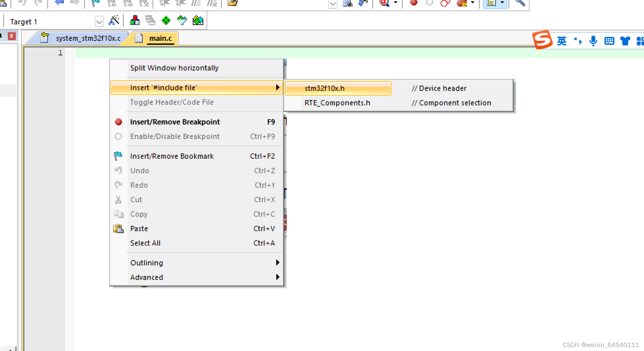The height and width of the screenshot is (351, 644).
Task: Open the Configuration wrench icon
Action: [x=519, y=3]
